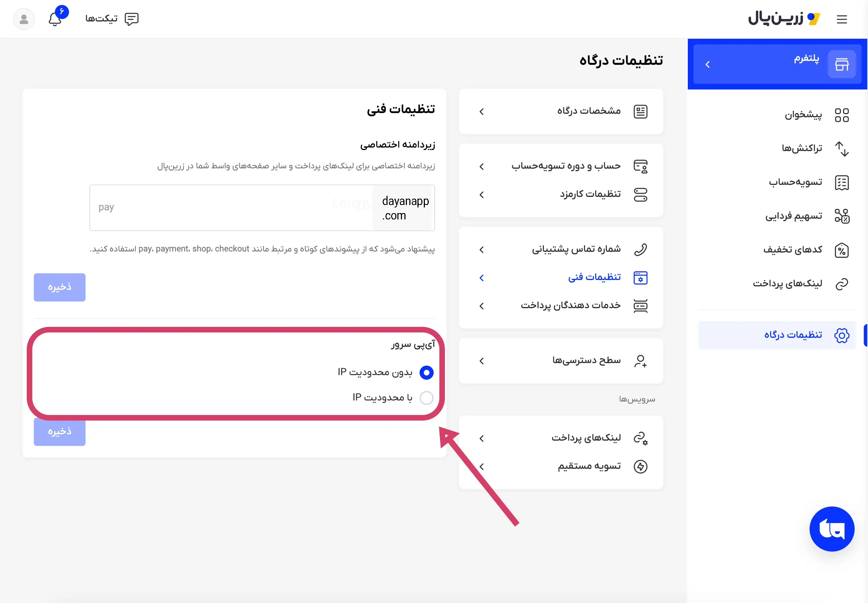Click the hamburger menu icon

[x=842, y=19]
